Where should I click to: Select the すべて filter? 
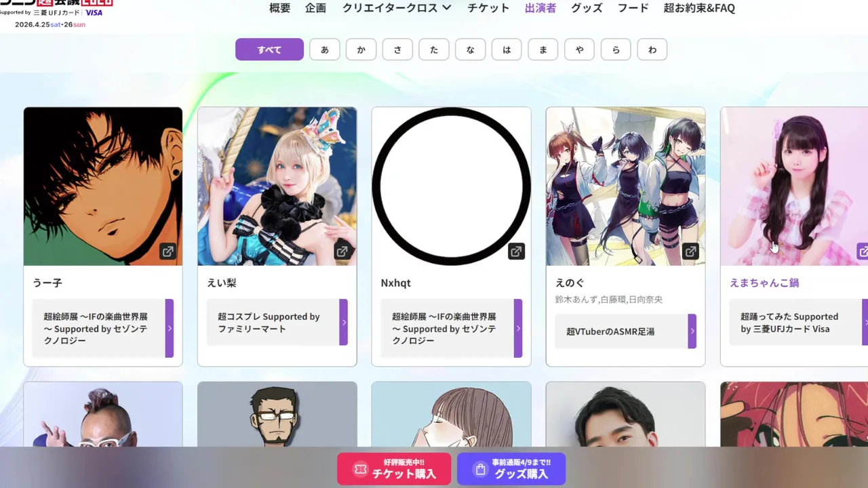269,49
